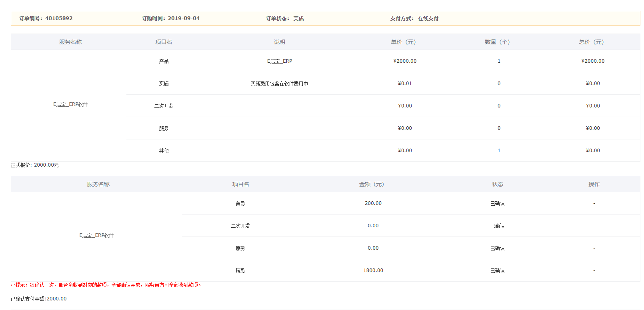Click 首款 payment item
Image resolution: width=644 pixels, height=310 pixels.
click(x=240, y=203)
